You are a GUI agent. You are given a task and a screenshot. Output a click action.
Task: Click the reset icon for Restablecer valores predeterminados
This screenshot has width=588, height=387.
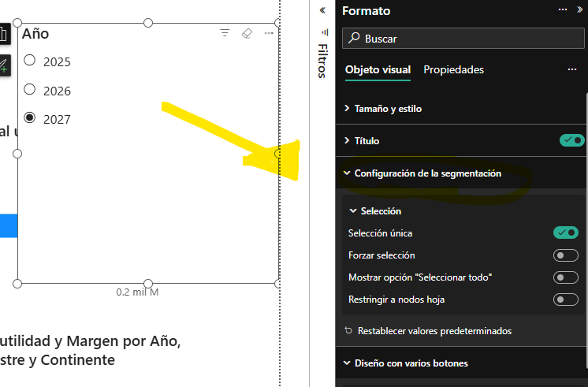coord(348,331)
